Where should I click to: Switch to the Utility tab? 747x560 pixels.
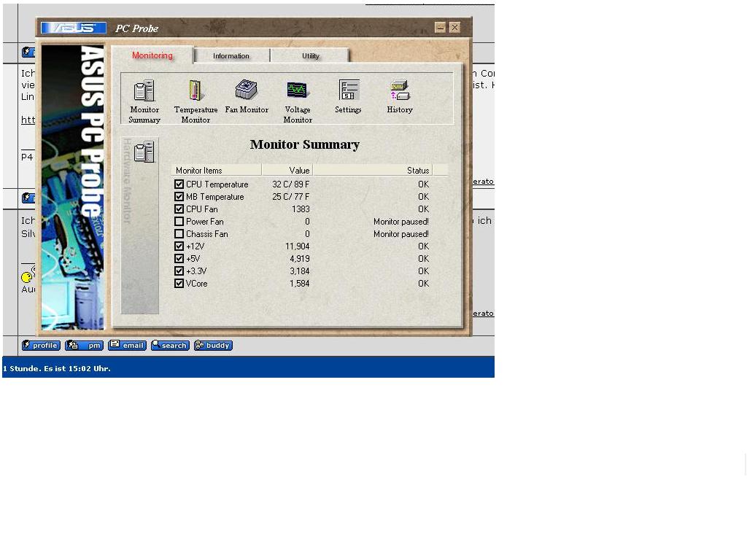pos(310,55)
